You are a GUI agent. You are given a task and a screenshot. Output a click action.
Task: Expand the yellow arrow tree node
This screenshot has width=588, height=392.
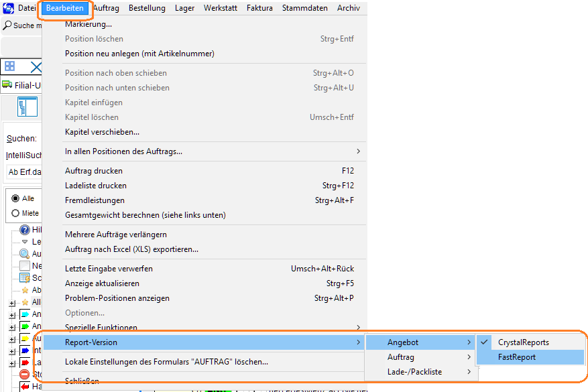coord(12,339)
